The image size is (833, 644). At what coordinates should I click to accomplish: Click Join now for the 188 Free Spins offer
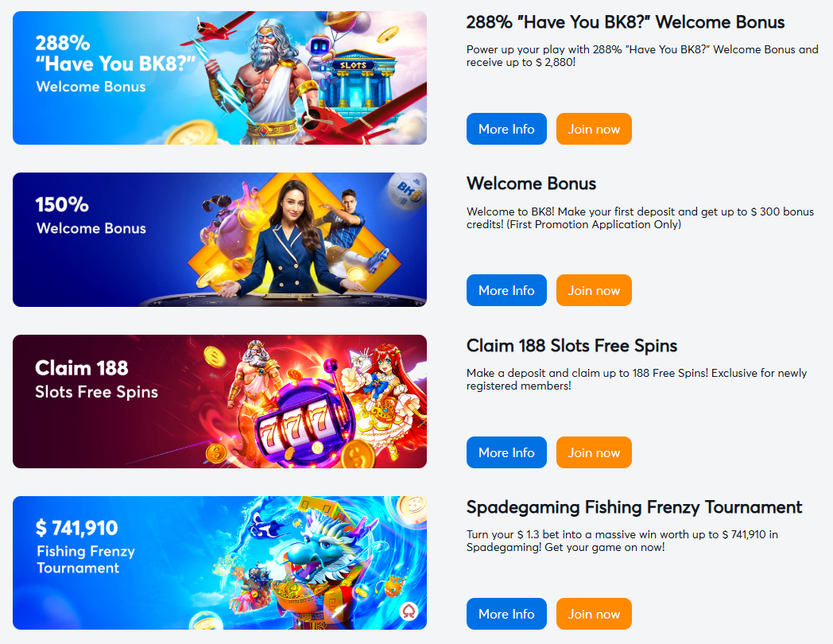pyautogui.click(x=594, y=452)
